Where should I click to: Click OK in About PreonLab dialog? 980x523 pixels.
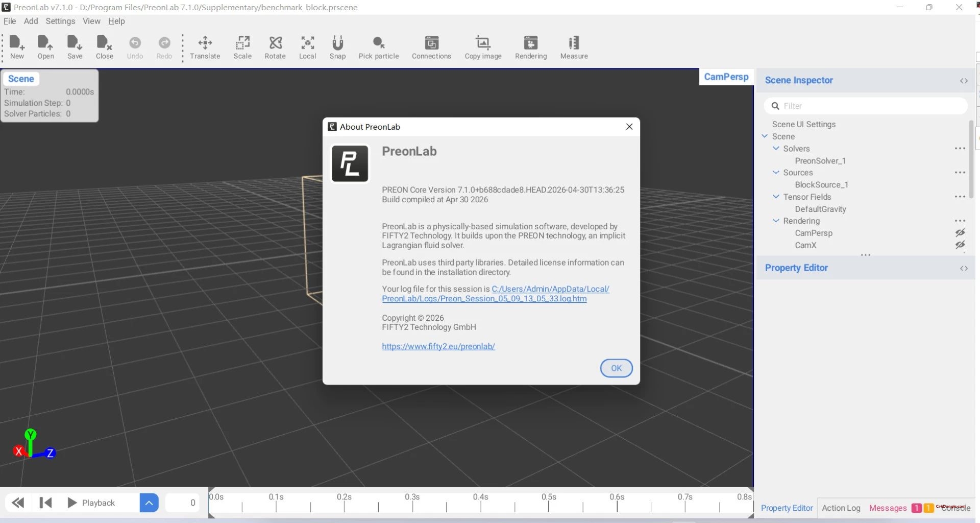[616, 368]
